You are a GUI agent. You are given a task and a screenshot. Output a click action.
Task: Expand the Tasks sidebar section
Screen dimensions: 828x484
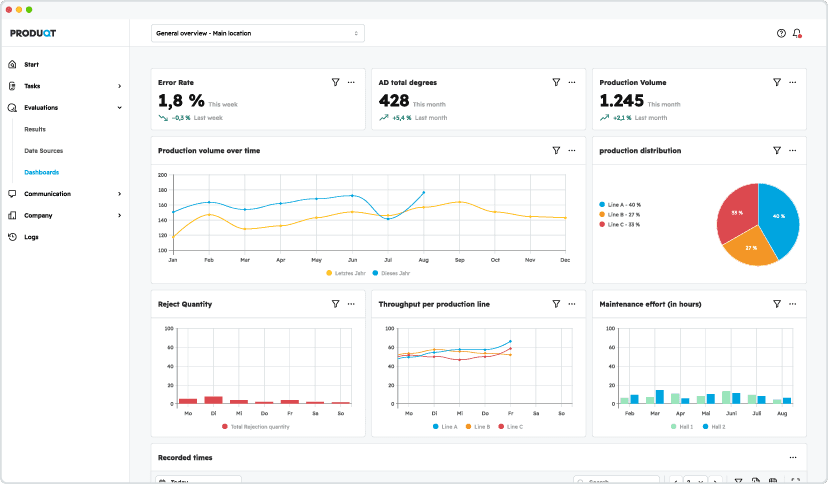tap(119, 86)
